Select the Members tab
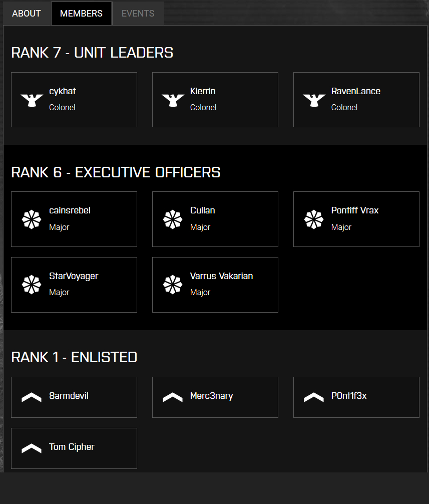This screenshot has height=504, width=429. point(81,14)
